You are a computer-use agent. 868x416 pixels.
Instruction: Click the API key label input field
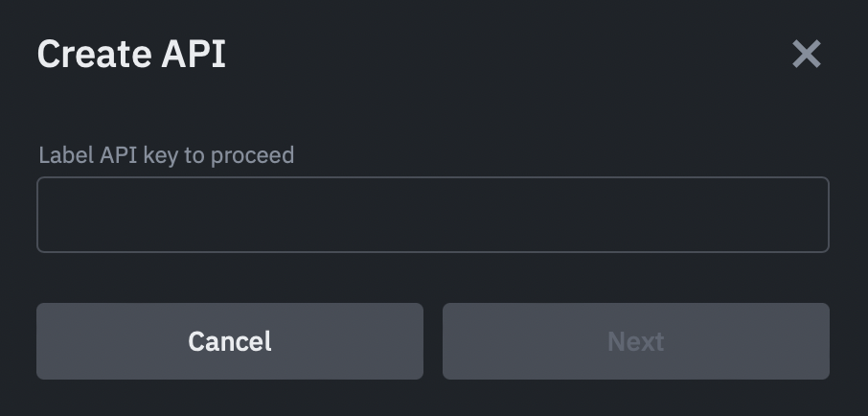click(432, 215)
